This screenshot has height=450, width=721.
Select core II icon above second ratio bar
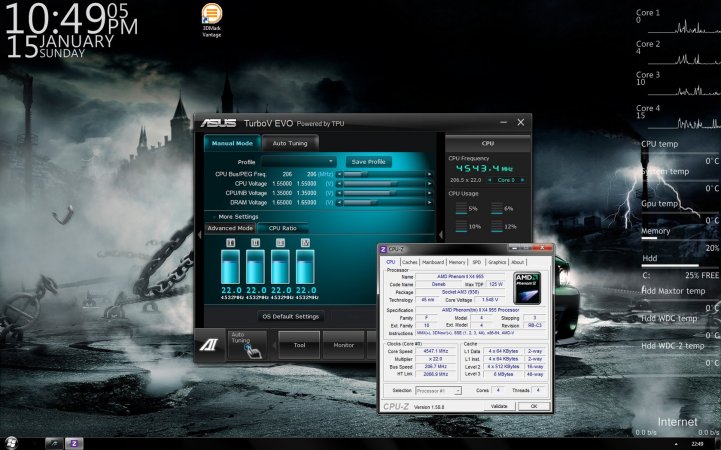[x=255, y=242]
